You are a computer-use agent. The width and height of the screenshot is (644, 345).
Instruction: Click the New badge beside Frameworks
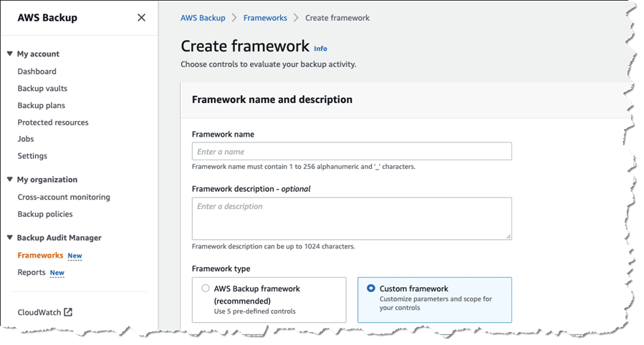tap(75, 256)
